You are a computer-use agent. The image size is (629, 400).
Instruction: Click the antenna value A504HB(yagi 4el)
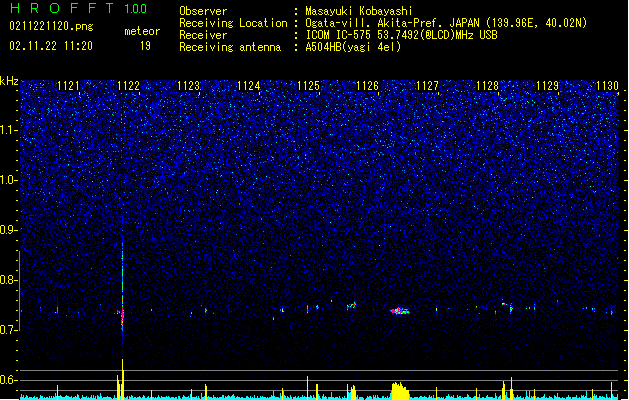point(353,47)
